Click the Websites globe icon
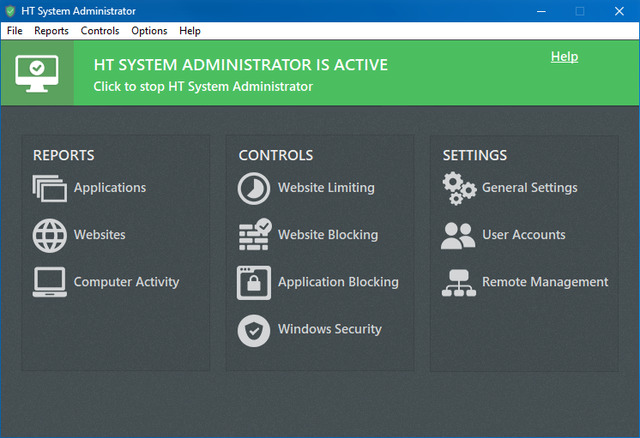 (x=49, y=235)
